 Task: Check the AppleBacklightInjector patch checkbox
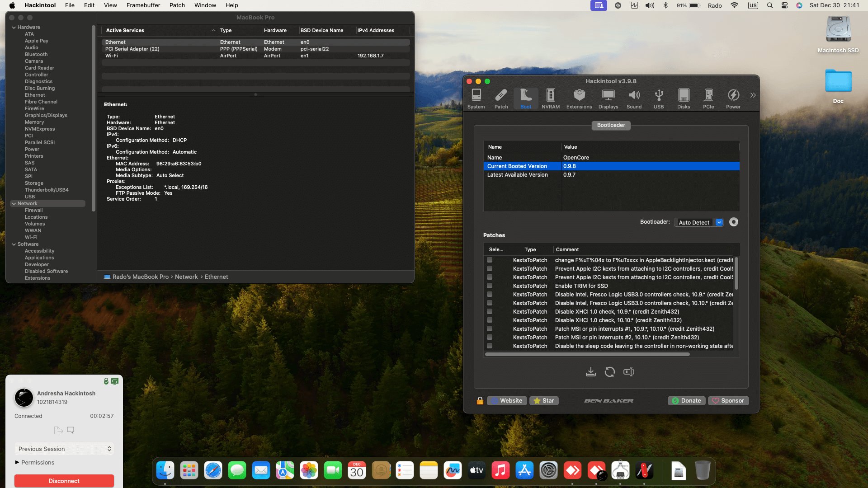click(489, 260)
